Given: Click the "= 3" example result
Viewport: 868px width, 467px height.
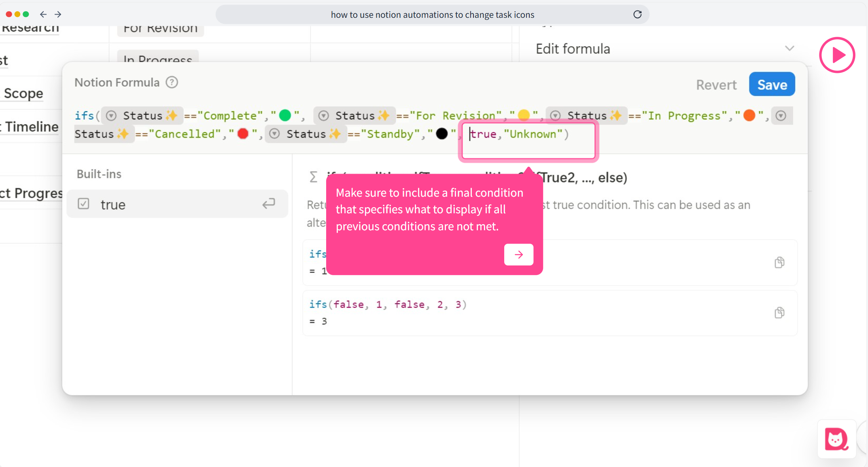Looking at the screenshot, I should point(318,321).
